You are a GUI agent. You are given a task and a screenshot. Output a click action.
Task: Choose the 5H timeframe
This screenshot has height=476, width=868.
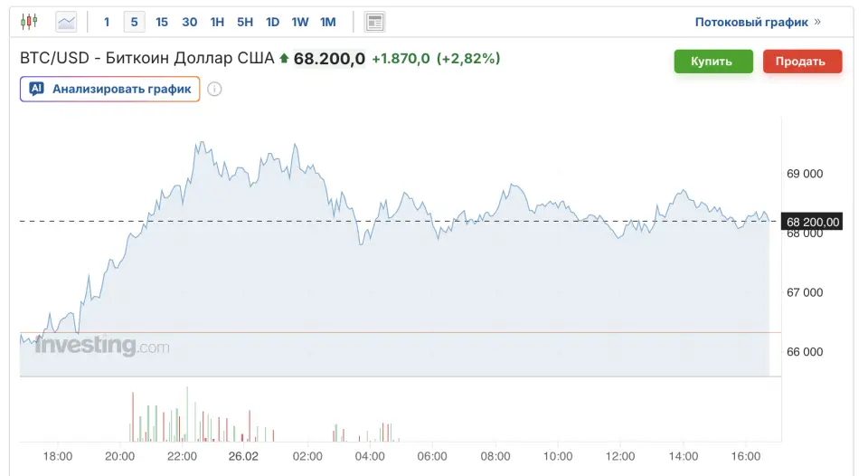coord(245,22)
